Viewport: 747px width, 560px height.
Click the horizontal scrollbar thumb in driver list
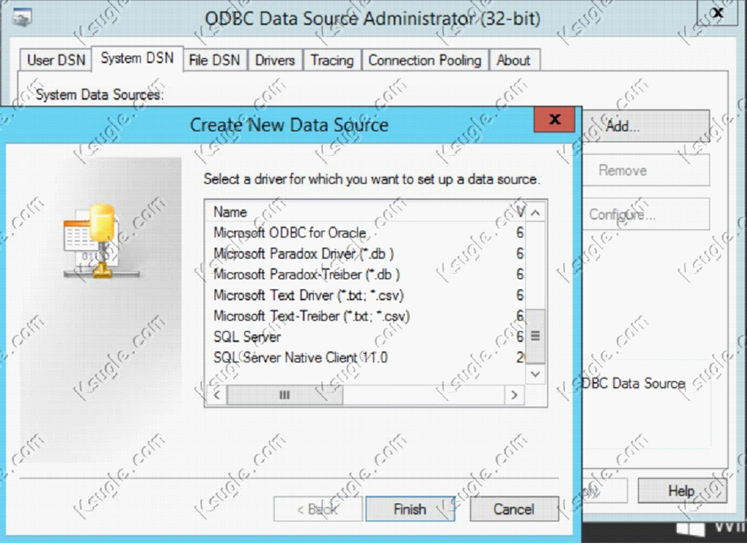point(284,395)
